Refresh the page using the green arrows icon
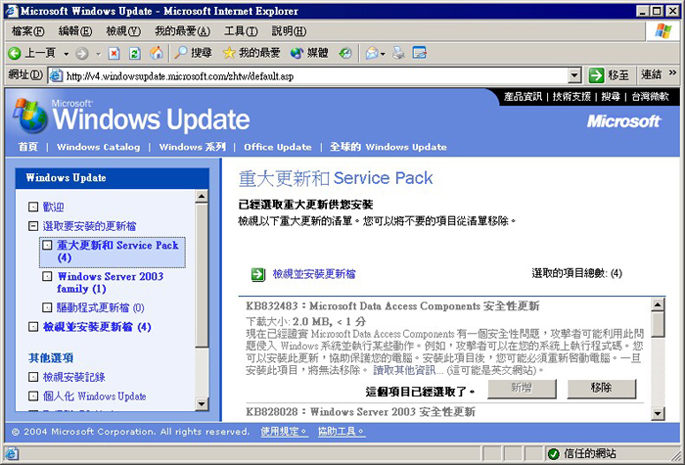The width and height of the screenshot is (685, 465). [135, 53]
